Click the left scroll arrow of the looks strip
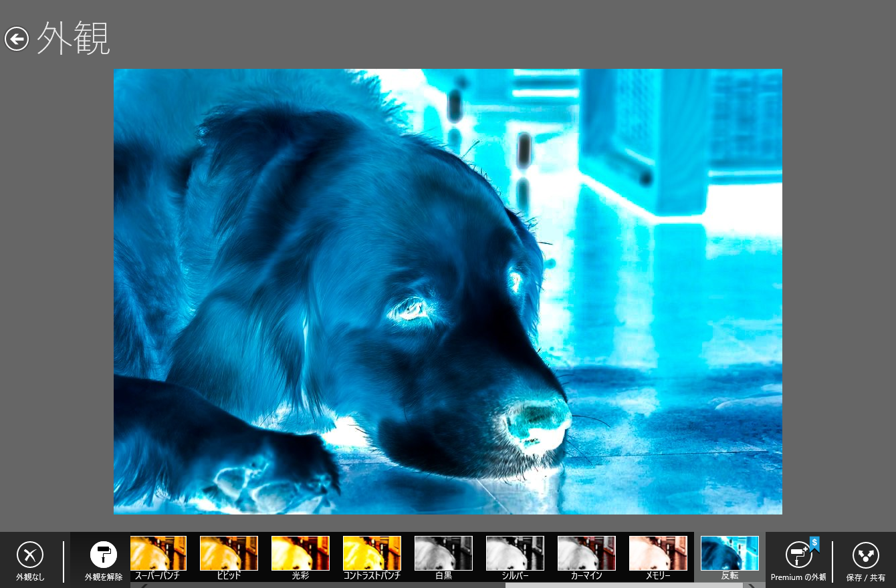Image resolution: width=896 pixels, height=588 pixels. [x=142, y=585]
